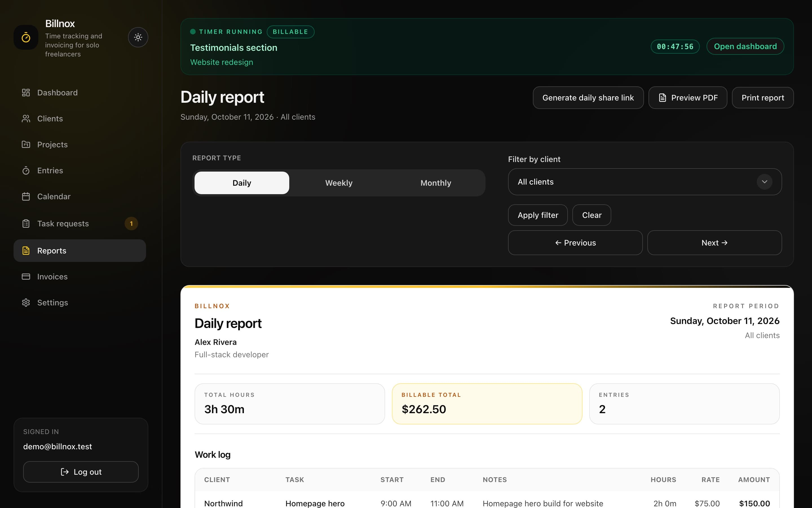Viewport: 812px width, 508px height.
Task: Switch report type to Weekly
Action: pos(339,183)
